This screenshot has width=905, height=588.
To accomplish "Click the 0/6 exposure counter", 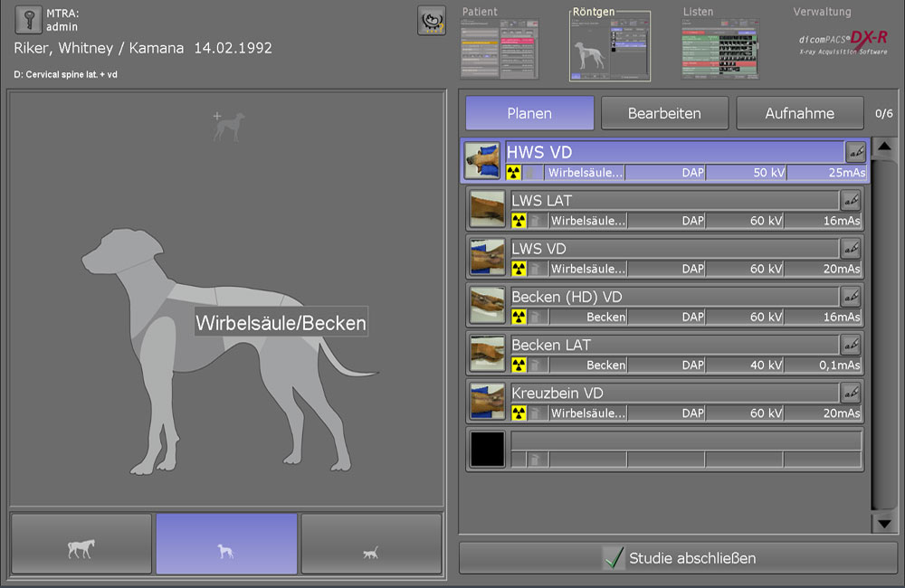I will 883,113.
